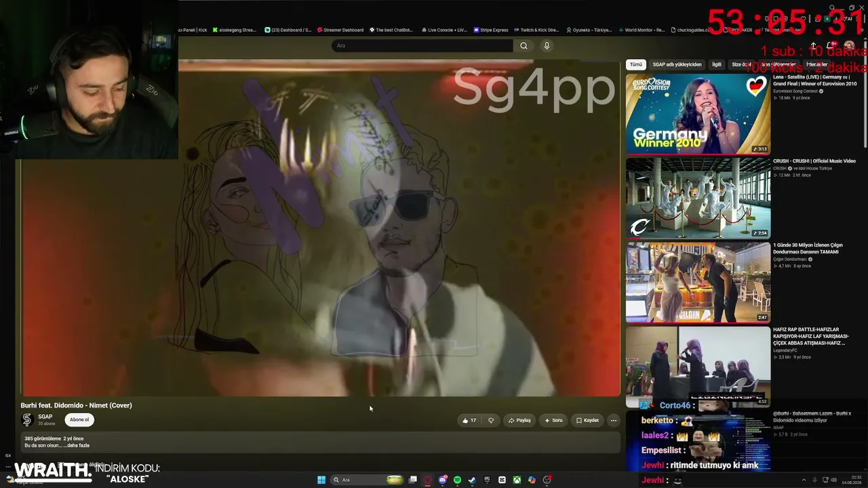Open Task View from the taskbar
Screen dimensions: 868x488
413,480
